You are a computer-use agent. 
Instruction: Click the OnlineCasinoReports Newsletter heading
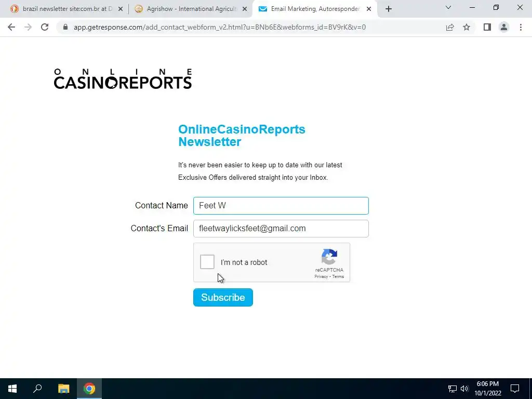click(242, 136)
